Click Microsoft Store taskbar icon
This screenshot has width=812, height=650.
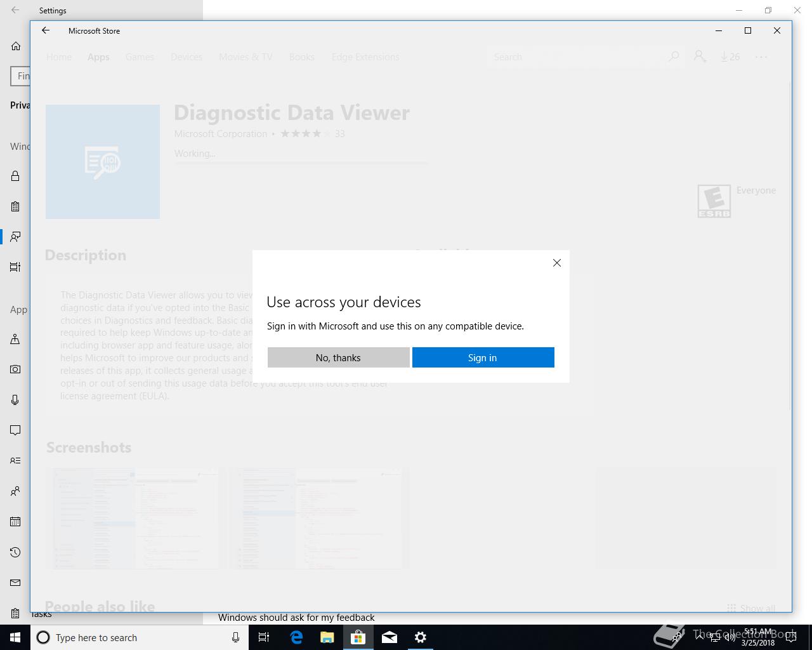(x=358, y=637)
